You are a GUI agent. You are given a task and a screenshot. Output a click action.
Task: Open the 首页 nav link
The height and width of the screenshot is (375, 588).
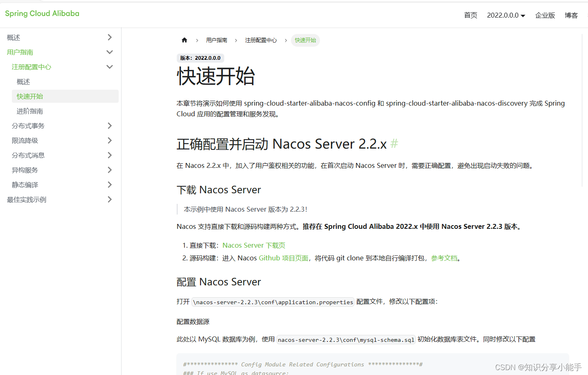(x=471, y=15)
